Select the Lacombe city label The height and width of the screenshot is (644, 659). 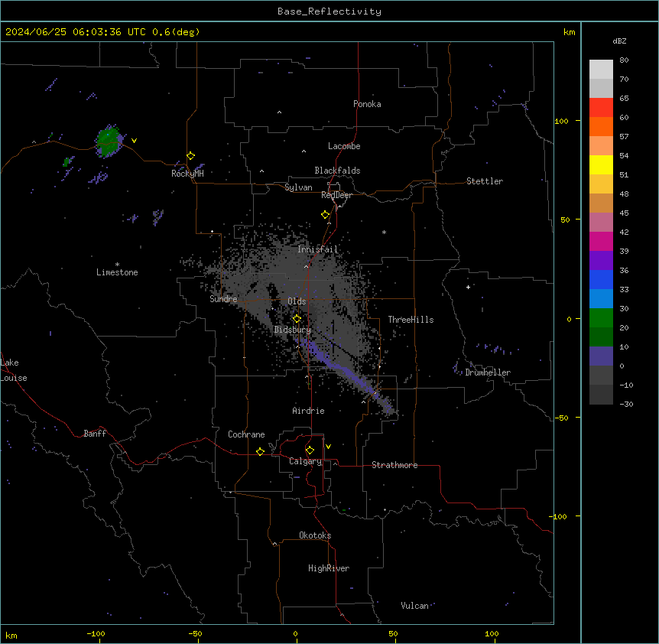(x=344, y=146)
